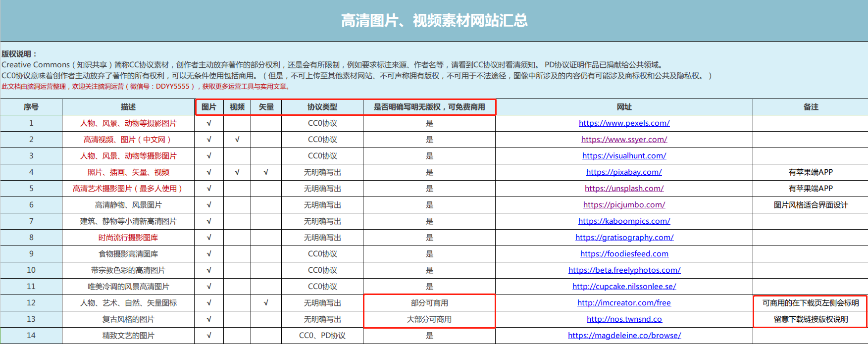Open the beta.freelyphotos.com link
This screenshot has width=868, height=344.
click(x=624, y=270)
